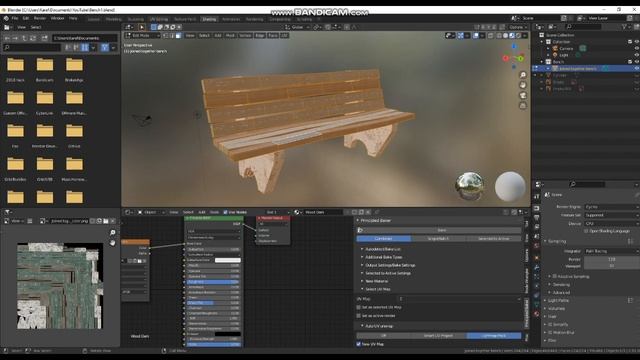Open the Device CPU dropdown
Image resolution: width=640 pixels, height=360 pixels.
(611, 224)
